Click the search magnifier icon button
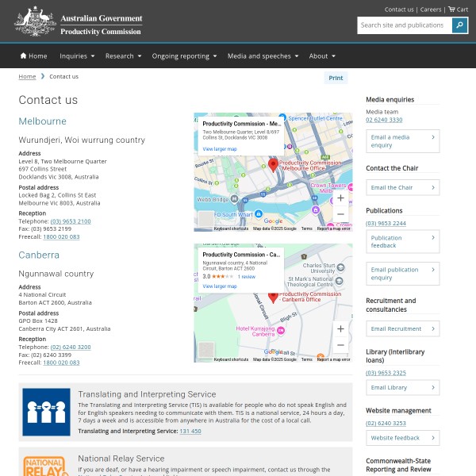476x476 pixels. point(459,25)
